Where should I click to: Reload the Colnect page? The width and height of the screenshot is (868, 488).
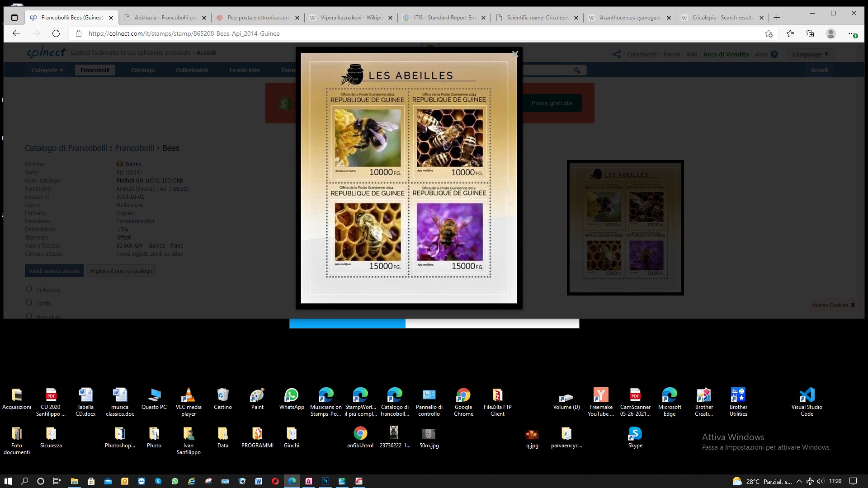(56, 33)
